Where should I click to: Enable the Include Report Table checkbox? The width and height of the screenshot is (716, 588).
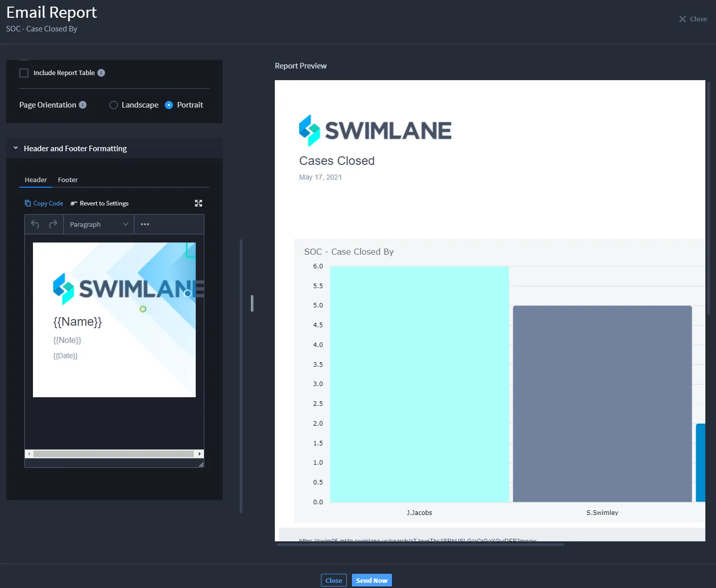pyautogui.click(x=24, y=73)
